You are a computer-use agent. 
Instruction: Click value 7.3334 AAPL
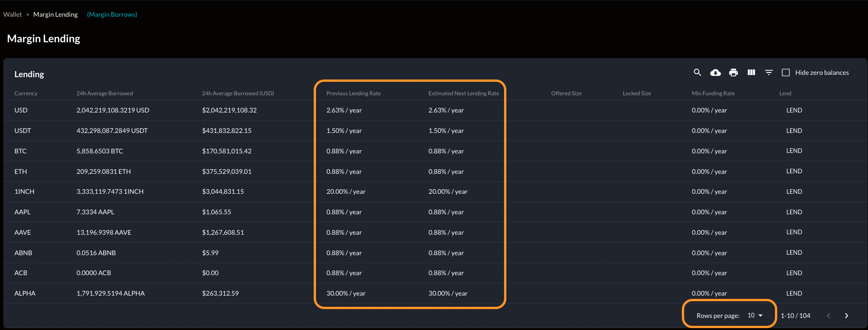pos(95,212)
